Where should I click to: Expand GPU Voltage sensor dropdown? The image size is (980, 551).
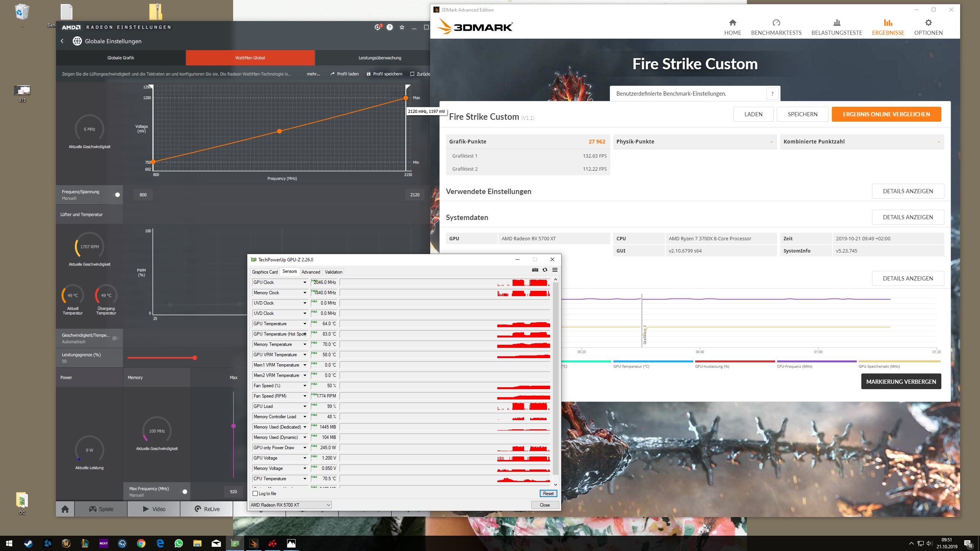305,458
